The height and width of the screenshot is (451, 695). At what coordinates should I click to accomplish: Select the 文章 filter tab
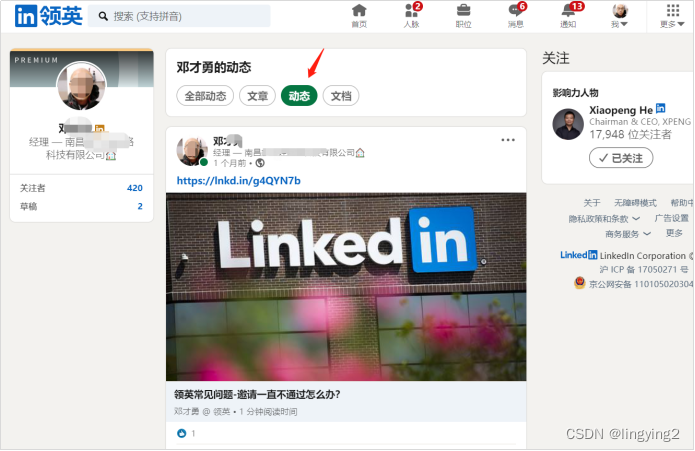258,96
